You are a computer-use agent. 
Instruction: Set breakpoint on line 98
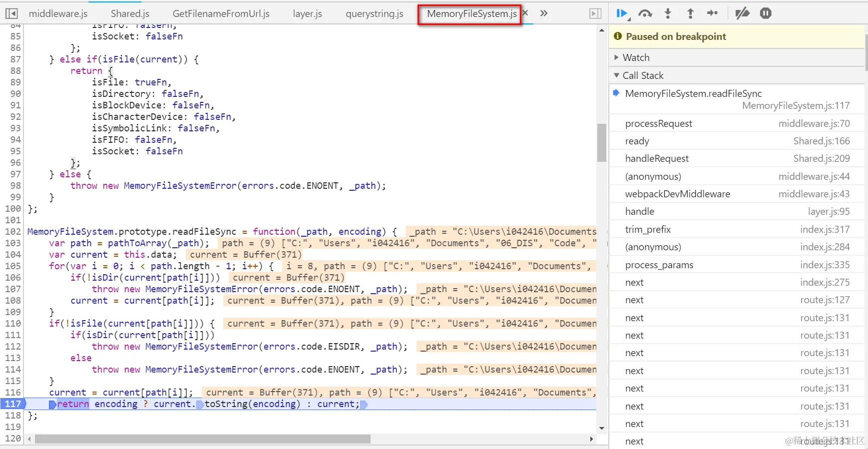tap(15, 185)
